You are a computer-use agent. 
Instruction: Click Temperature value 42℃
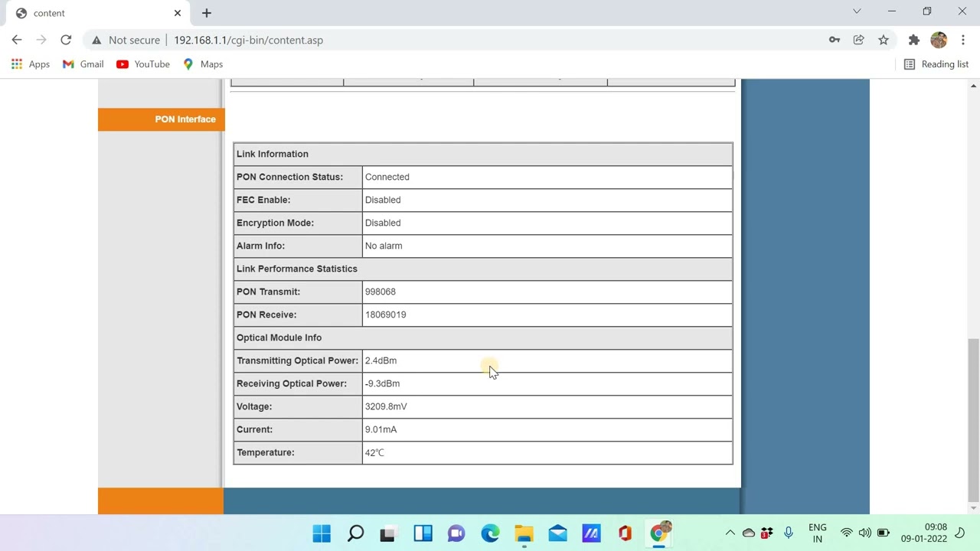[374, 452]
